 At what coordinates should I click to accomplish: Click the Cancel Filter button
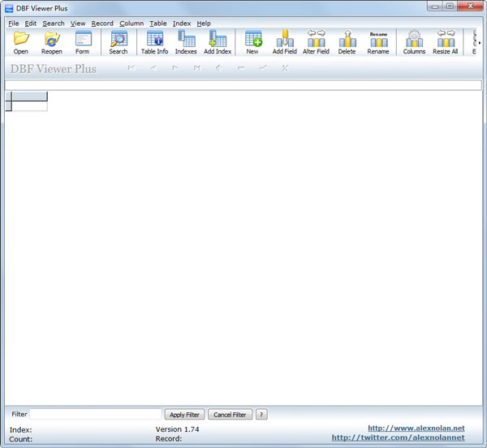pyautogui.click(x=230, y=415)
